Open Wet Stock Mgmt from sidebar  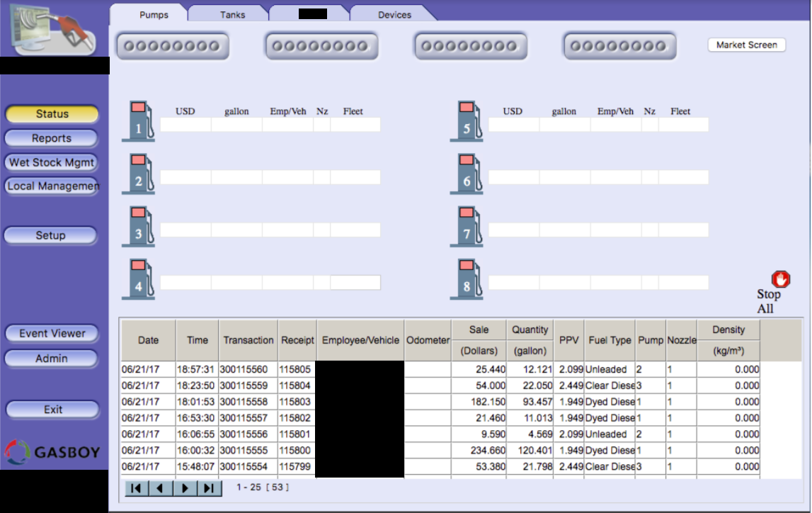click(52, 162)
